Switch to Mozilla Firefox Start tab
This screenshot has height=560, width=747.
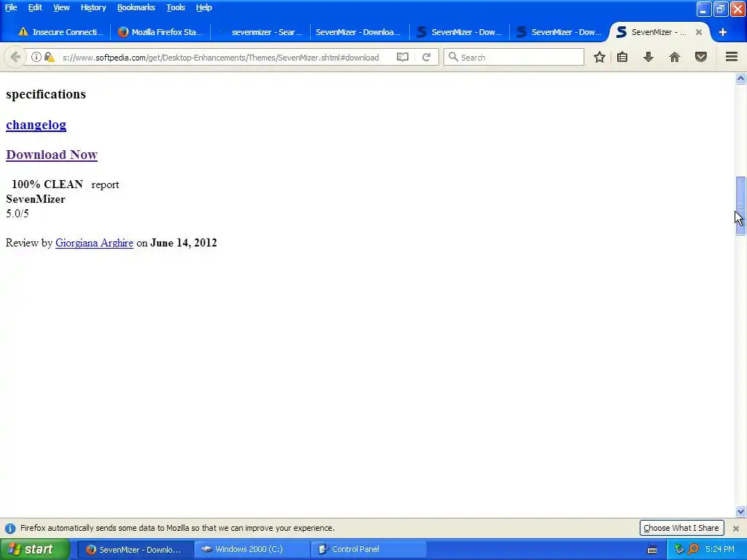click(x=160, y=32)
